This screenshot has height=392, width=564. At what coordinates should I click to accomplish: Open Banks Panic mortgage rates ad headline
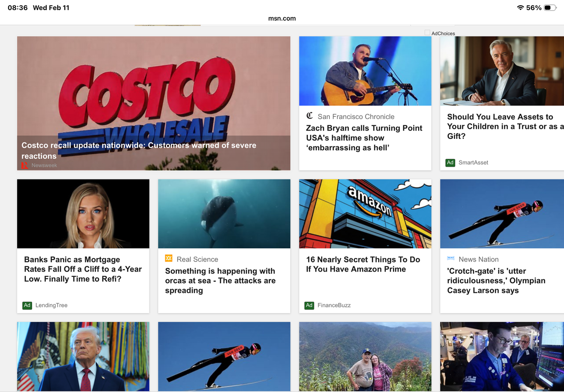click(83, 269)
